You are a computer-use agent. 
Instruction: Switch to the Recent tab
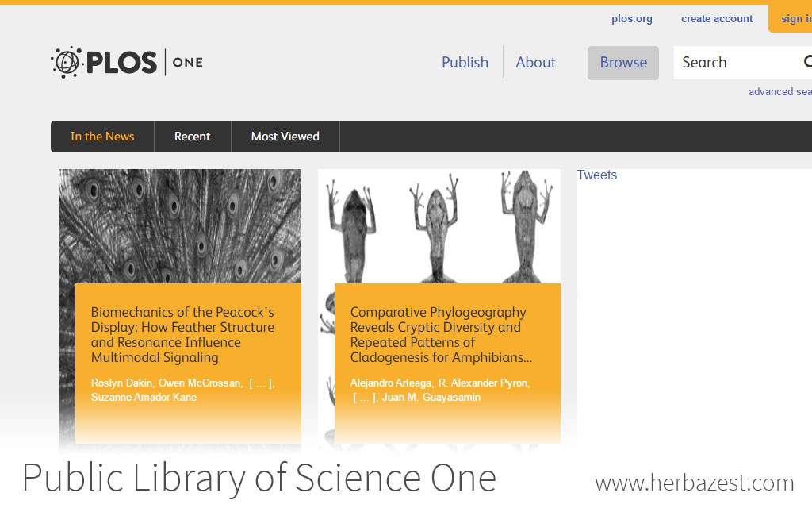click(x=192, y=137)
